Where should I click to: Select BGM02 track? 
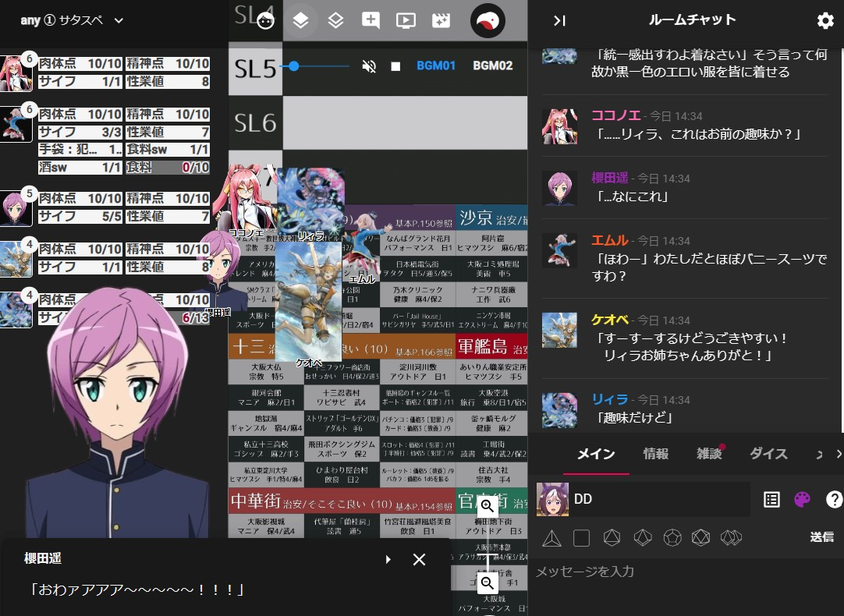click(x=492, y=65)
